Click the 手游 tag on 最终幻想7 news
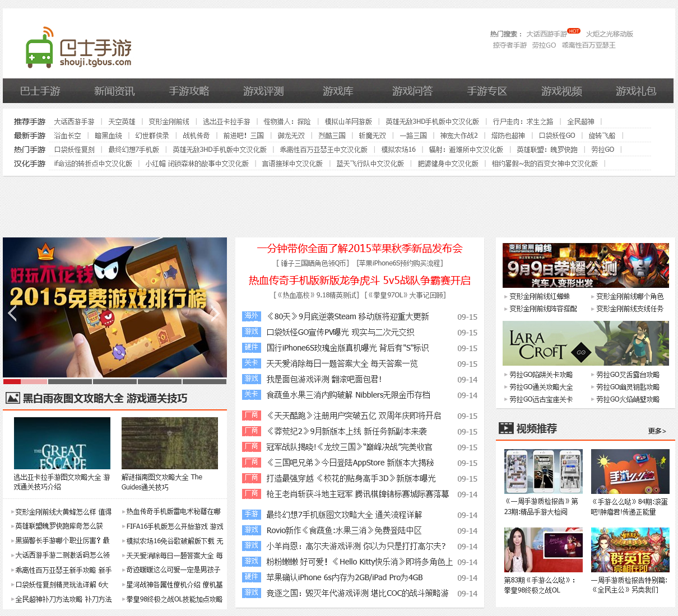This screenshot has height=616, width=678. coord(252,515)
